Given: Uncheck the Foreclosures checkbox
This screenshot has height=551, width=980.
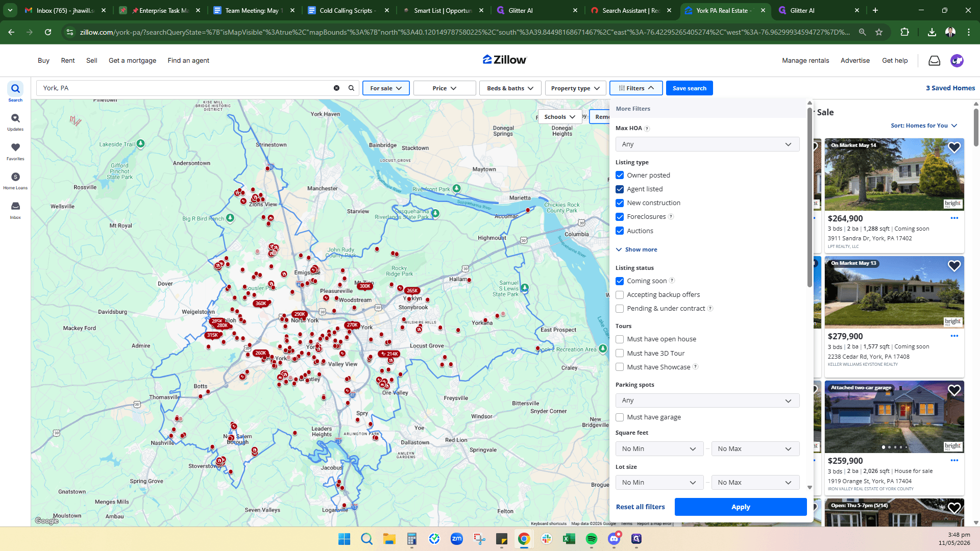Looking at the screenshot, I should pos(620,217).
